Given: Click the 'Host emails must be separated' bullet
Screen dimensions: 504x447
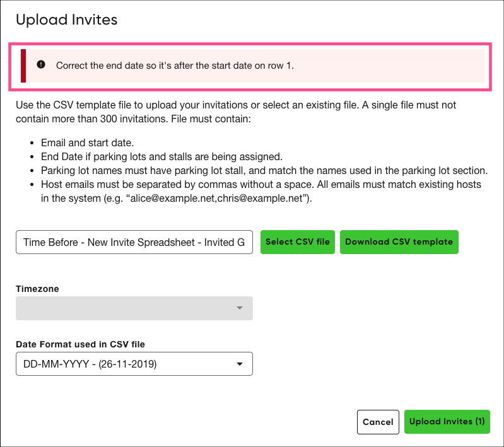Looking at the screenshot, I should (261, 190).
